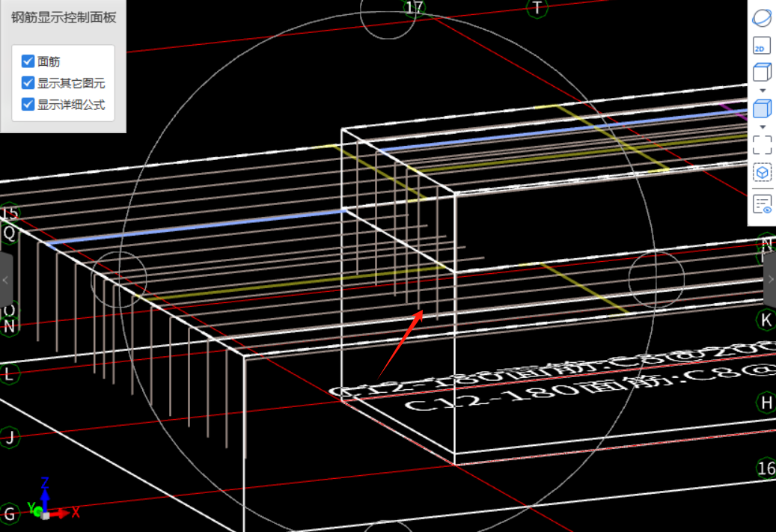Select axis grid label H
The image size is (776, 532).
766,403
